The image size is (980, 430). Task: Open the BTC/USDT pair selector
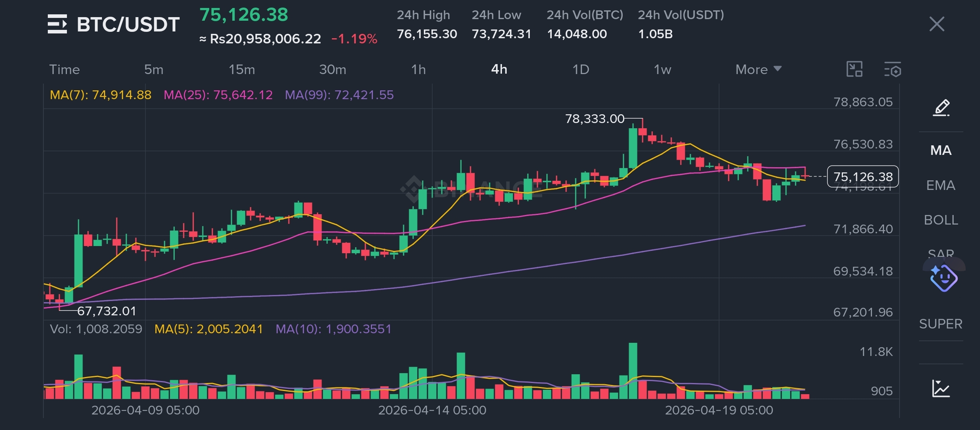(128, 25)
